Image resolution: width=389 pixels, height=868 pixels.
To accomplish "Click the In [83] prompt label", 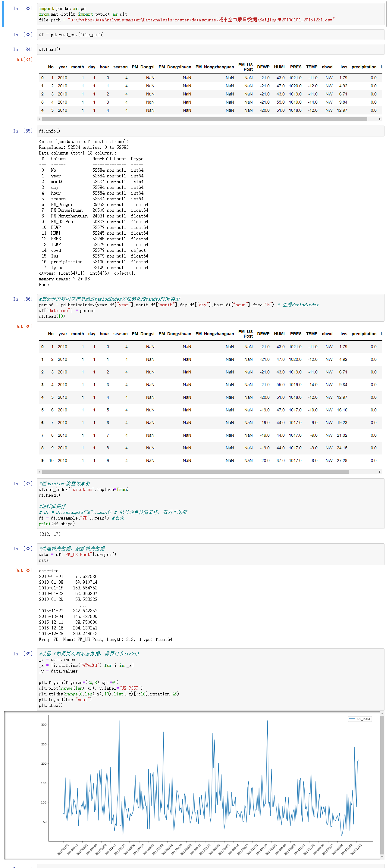I will [x=24, y=35].
